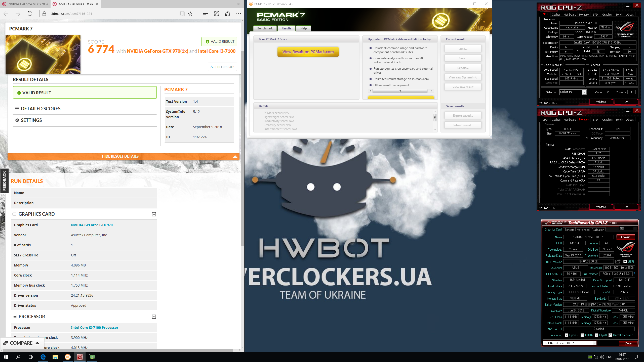Click OK in bottom CPU-Z window
Viewport: 644px width, 362px height.
(626, 207)
